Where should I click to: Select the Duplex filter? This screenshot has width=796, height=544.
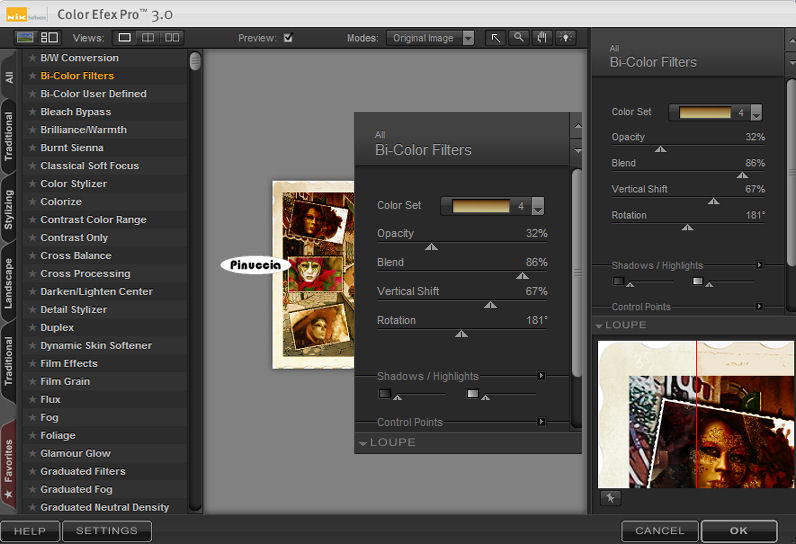pyautogui.click(x=57, y=328)
